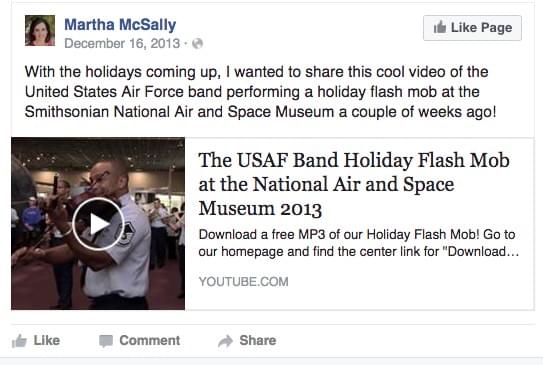Click the Martha McSally name link

coord(120,25)
